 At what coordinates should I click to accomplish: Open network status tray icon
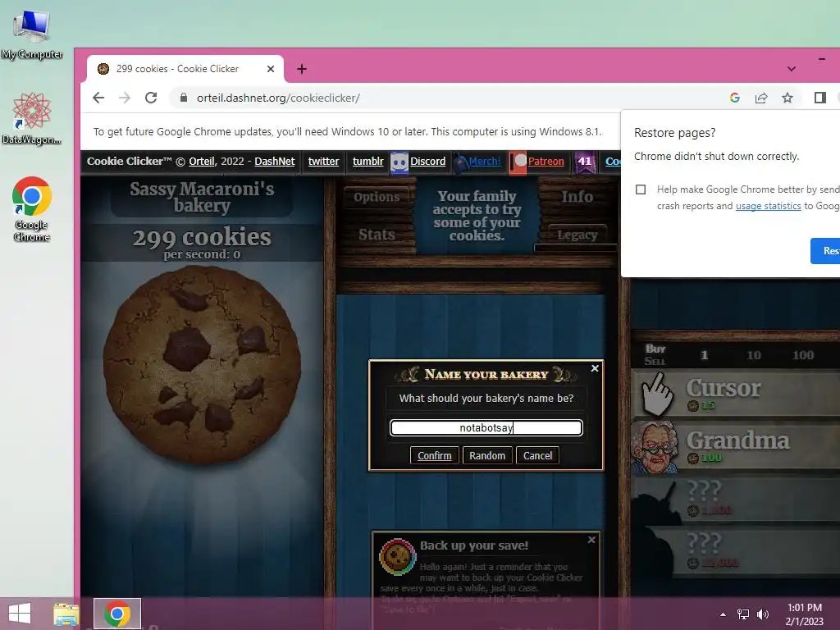(743, 614)
